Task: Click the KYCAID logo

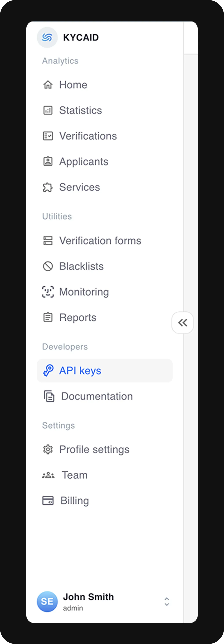Action: click(x=47, y=37)
